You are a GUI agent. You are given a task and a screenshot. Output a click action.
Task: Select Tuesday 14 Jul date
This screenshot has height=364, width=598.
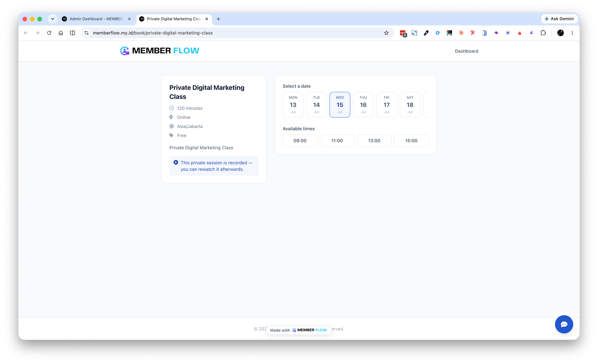(x=316, y=105)
